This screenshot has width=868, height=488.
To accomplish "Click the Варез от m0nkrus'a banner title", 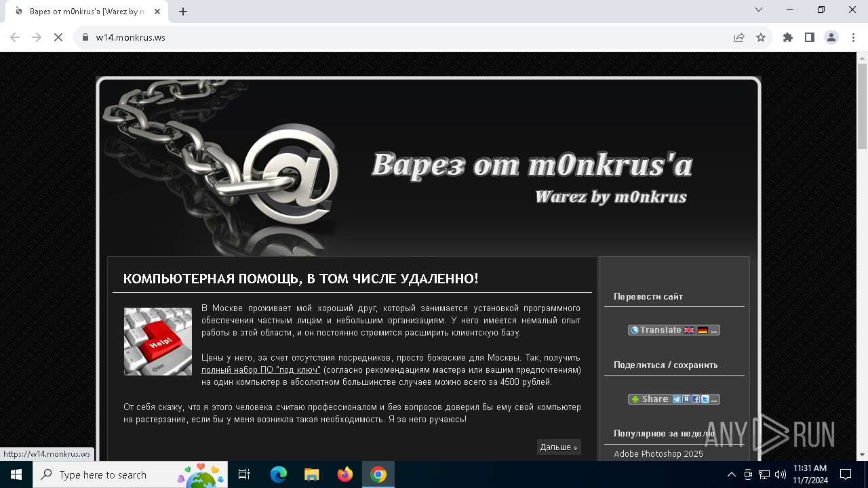I will pos(532,165).
